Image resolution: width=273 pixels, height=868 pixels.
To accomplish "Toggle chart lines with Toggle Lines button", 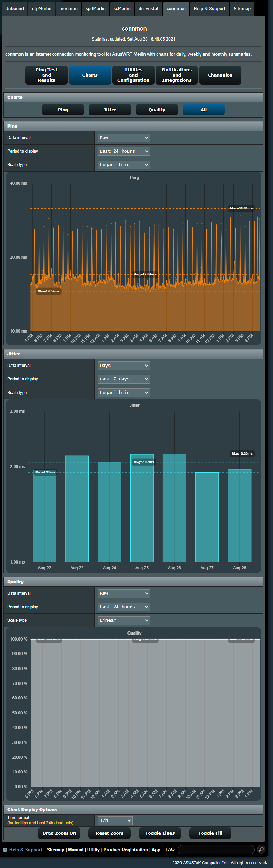I will point(160,833).
